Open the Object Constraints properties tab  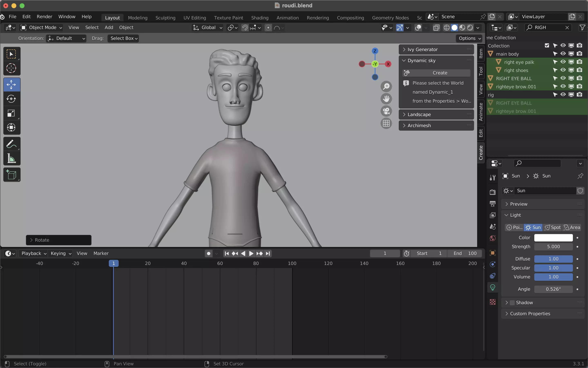pyautogui.click(x=492, y=276)
